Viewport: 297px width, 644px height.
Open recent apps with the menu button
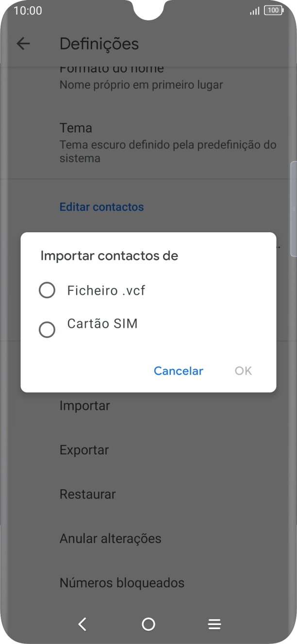[214, 624]
